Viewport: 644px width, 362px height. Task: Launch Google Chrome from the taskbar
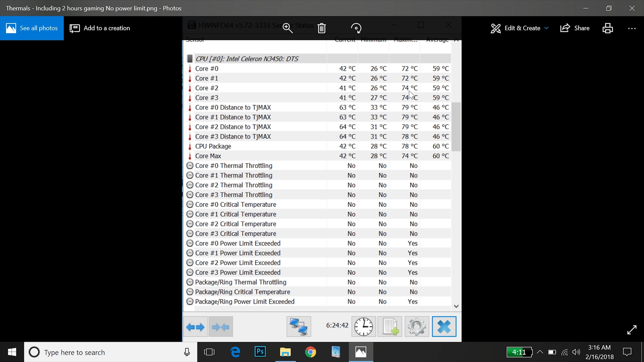[310, 352]
